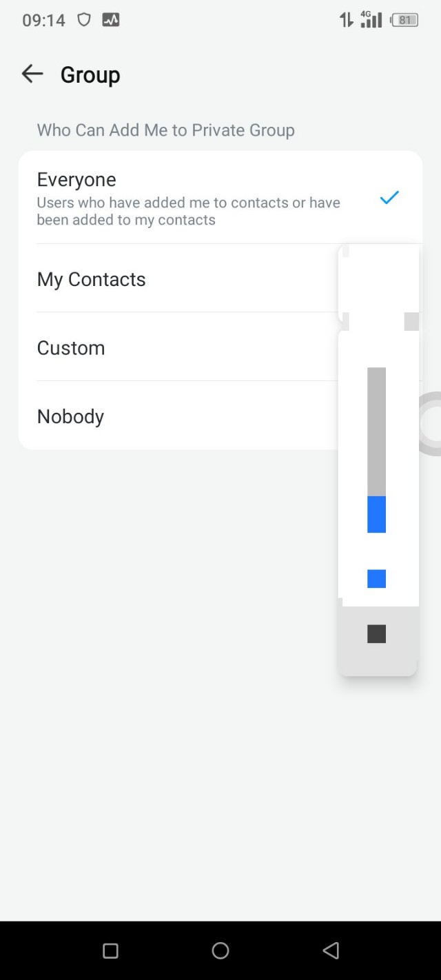This screenshot has width=441, height=980.
Task: Tap the battery indicator showing 81
Action: pos(404,20)
